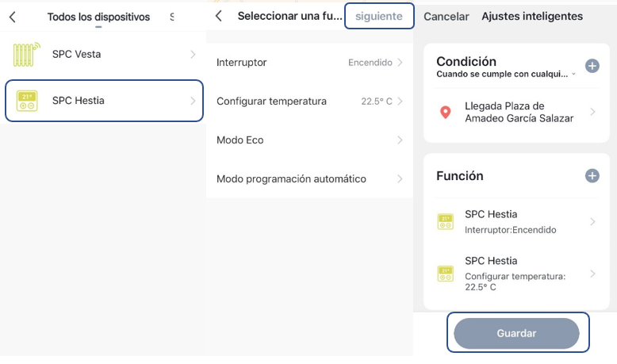Open Modo programación automático option
The height and width of the screenshot is (364, 617).
coord(309,178)
